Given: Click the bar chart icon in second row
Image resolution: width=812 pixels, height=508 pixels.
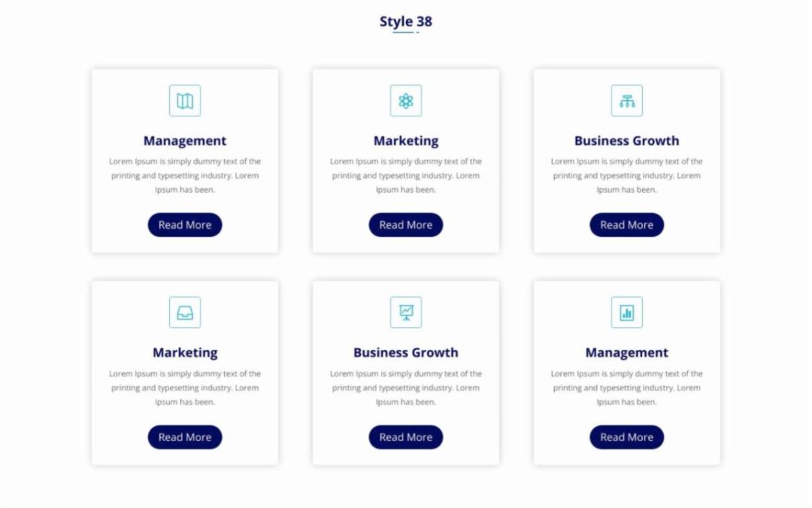Looking at the screenshot, I should click(626, 312).
